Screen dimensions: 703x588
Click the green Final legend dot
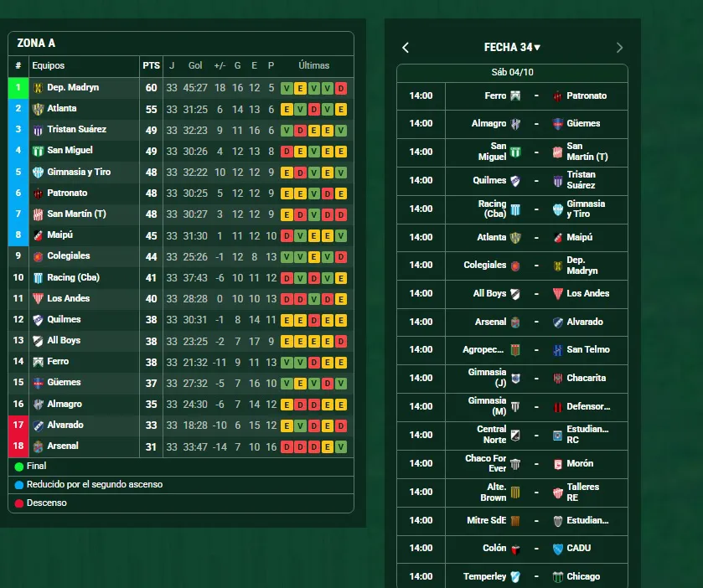tap(19, 467)
